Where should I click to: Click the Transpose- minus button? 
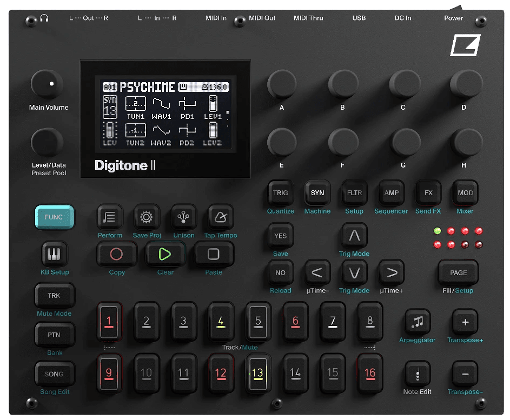[465, 374]
